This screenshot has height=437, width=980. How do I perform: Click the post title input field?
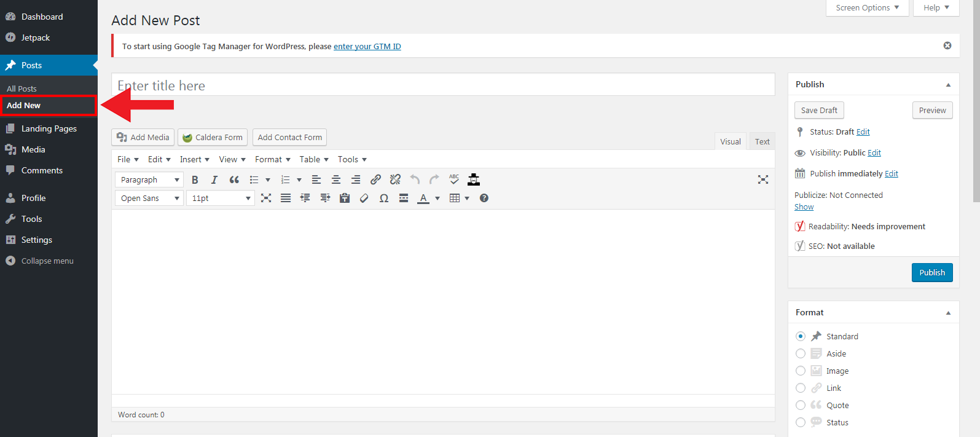point(442,85)
